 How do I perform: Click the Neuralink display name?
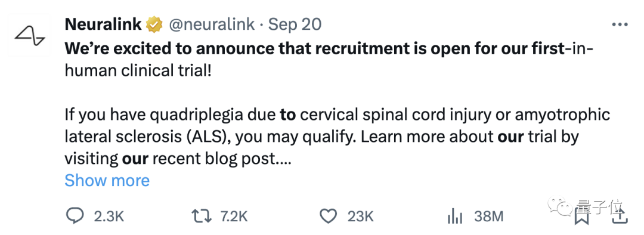pos(104,24)
